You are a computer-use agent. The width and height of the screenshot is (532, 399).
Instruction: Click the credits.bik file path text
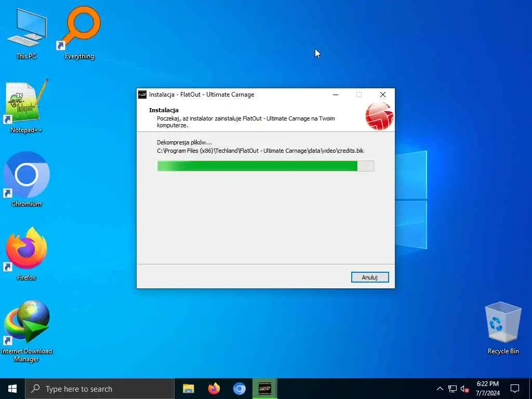pyautogui.click(x=260, y=151)
